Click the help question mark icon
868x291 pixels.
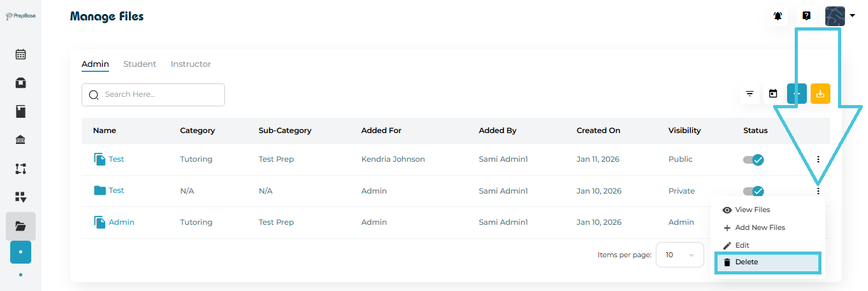coord(806,16)
